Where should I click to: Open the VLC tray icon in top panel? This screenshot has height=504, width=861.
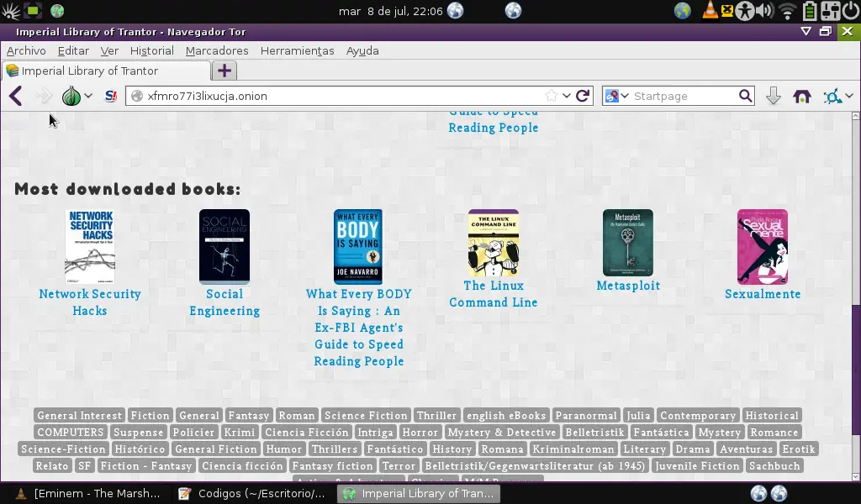click(710, 10)
